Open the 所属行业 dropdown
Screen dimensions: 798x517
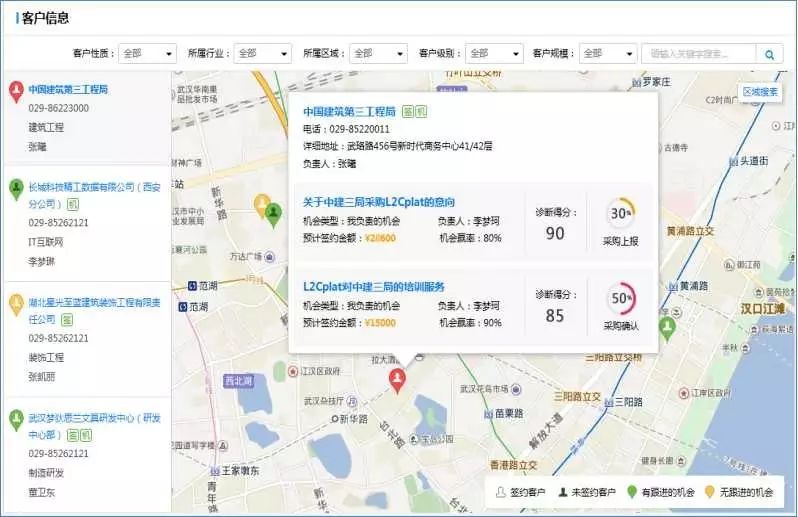click(x=263, y=53)
